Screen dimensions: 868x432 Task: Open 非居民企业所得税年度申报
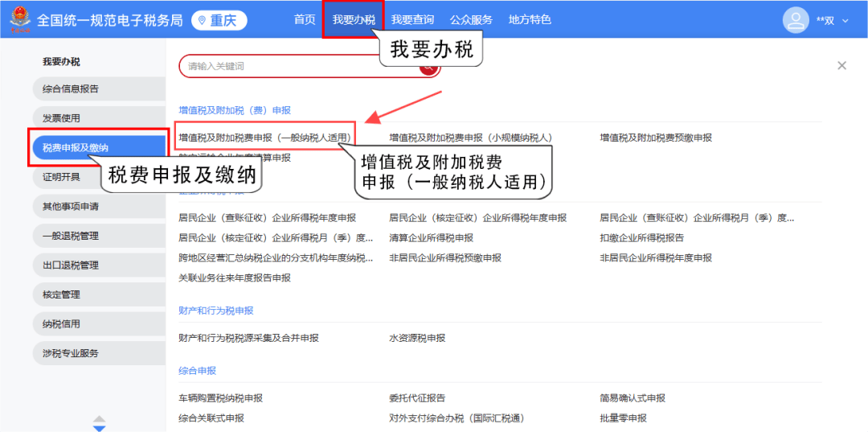click(656, 257)
